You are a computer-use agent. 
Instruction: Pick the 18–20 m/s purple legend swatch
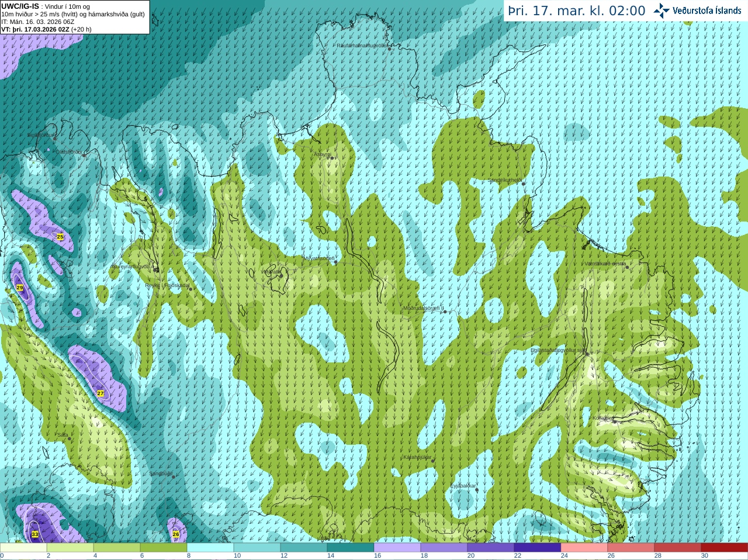[x=444, y=548]
